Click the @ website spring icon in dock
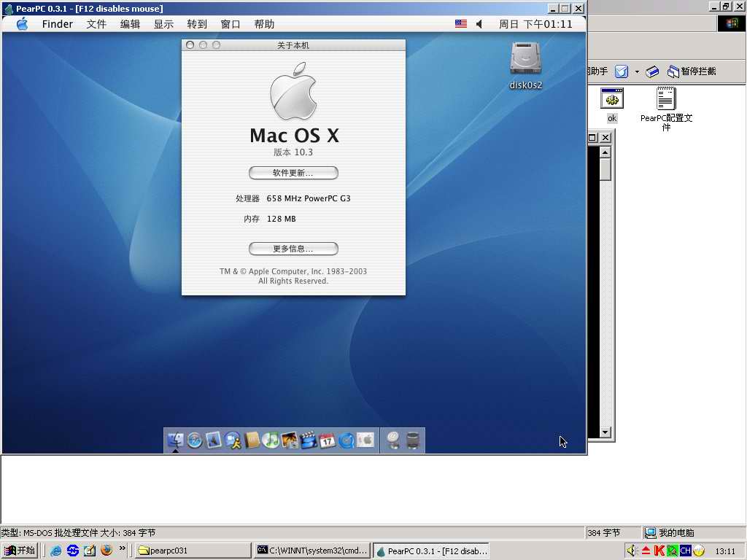Viewport: 747px width, 560px height. [393, 440]
